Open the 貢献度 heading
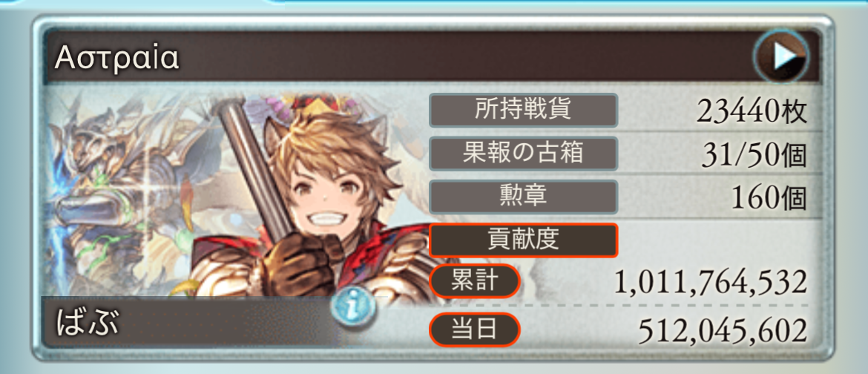Image resolution: width=868 pixels, height=374 pixels. (523, 240)
